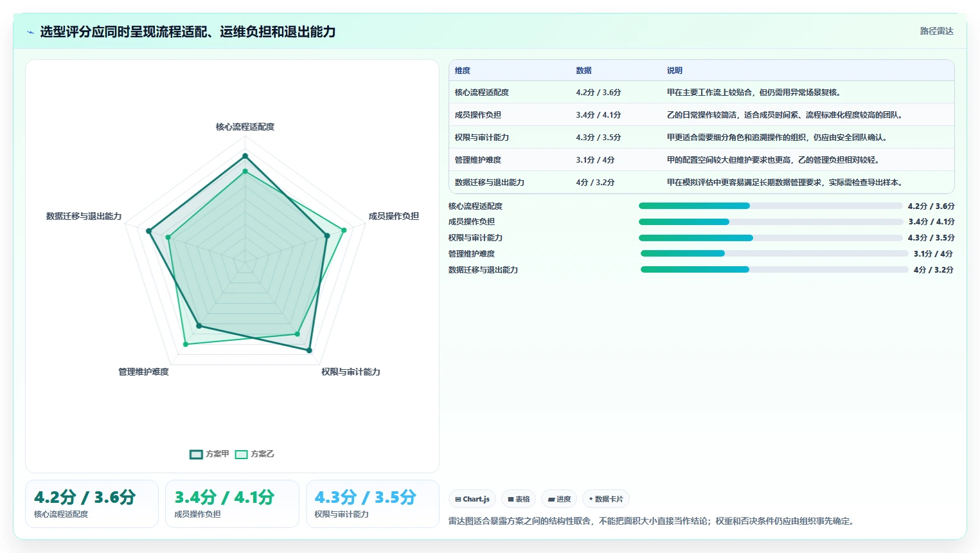Click the title icon before 选型评分
980x553 pixels.
tap(30, 32)
